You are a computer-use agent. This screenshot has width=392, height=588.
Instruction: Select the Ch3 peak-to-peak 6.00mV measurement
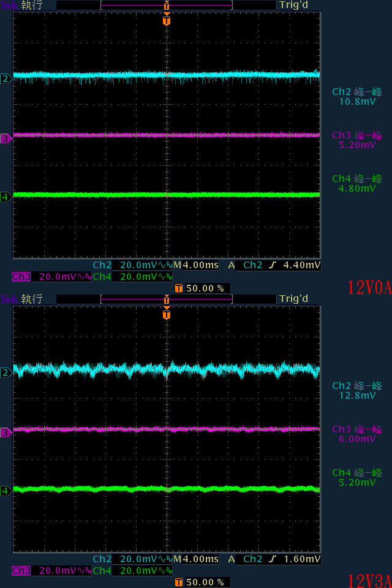(357, 434)
